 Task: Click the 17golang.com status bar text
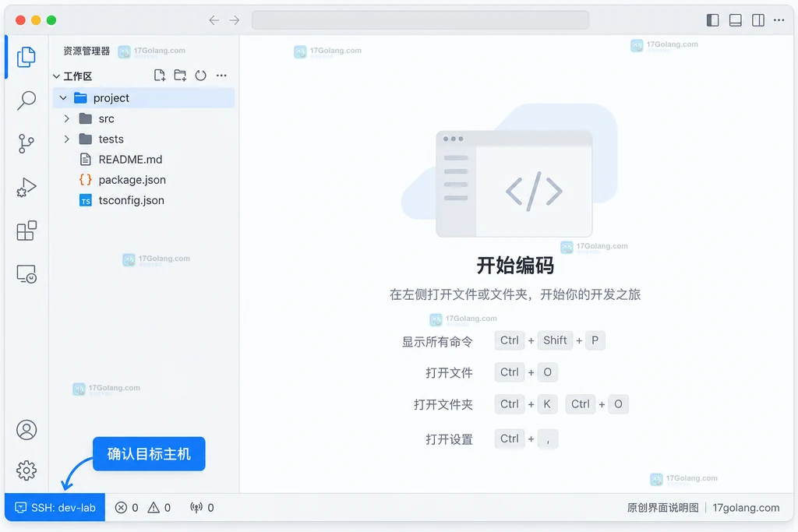pyautogui.click(x=746, y=508)
